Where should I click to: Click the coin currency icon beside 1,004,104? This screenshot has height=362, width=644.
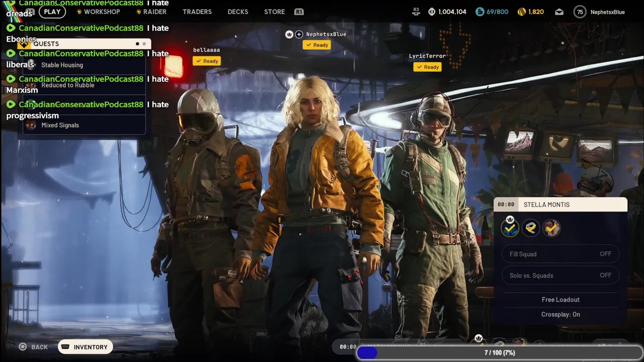click(x=431, y=12)
